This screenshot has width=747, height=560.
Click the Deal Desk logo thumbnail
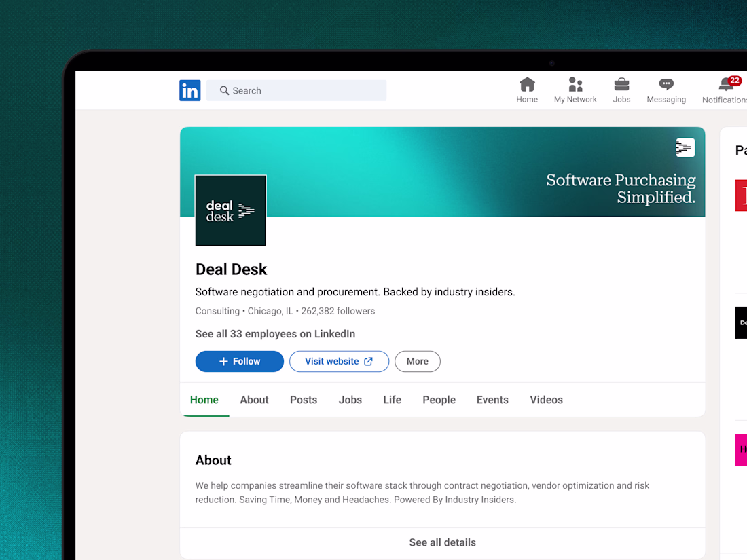[231, 210]
